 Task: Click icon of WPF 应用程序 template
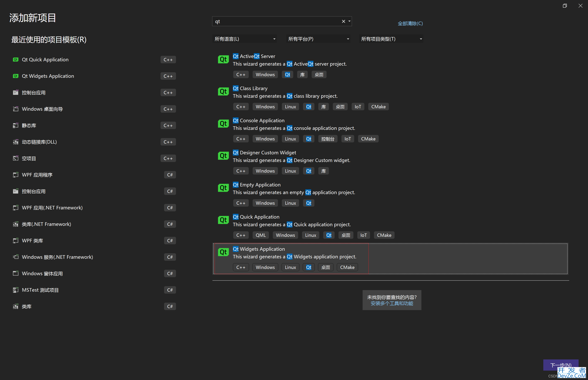coord(15,175)
